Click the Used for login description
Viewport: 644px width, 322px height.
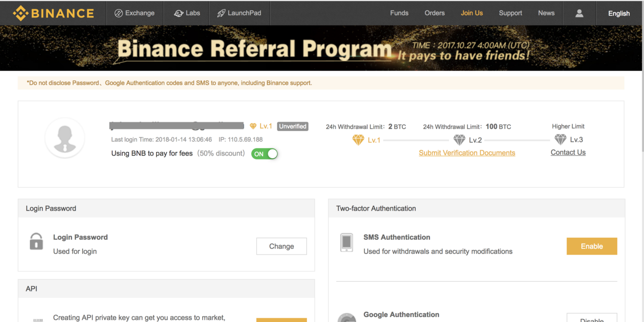point(75,252)
